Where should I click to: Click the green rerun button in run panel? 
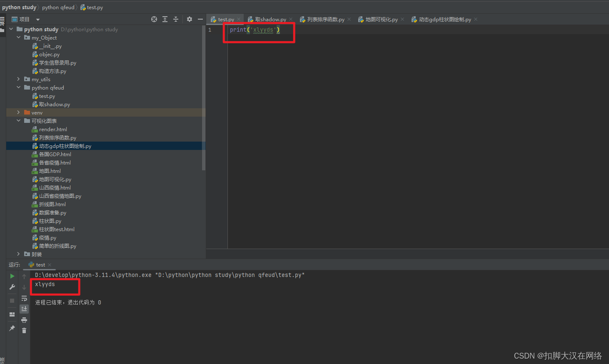tap(12, 276)
